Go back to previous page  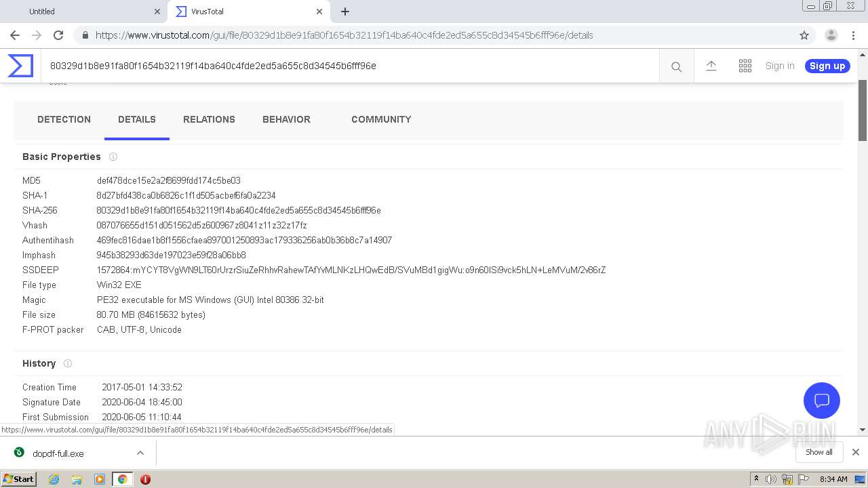pyautogui.click(x=15, y=35)
